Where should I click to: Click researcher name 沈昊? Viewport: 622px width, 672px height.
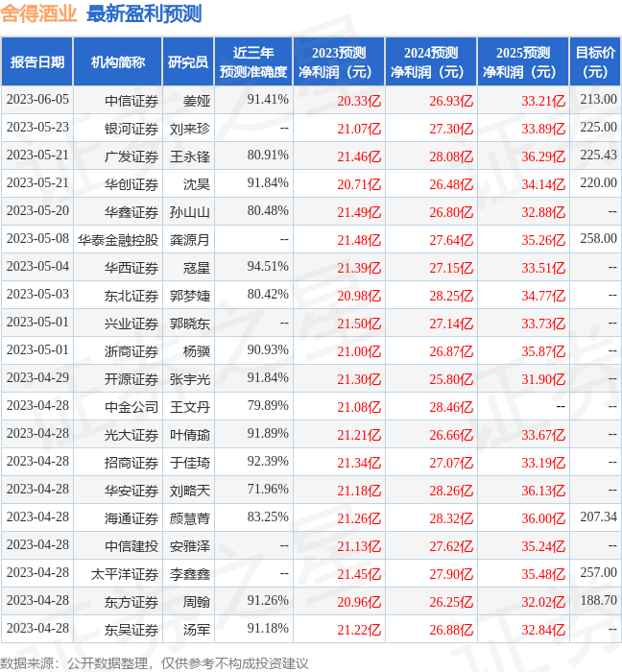(x=197, y=184)
